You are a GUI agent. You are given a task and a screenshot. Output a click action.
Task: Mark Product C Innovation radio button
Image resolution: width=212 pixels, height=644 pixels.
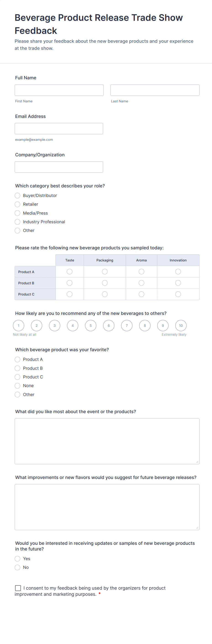point(178,294)
